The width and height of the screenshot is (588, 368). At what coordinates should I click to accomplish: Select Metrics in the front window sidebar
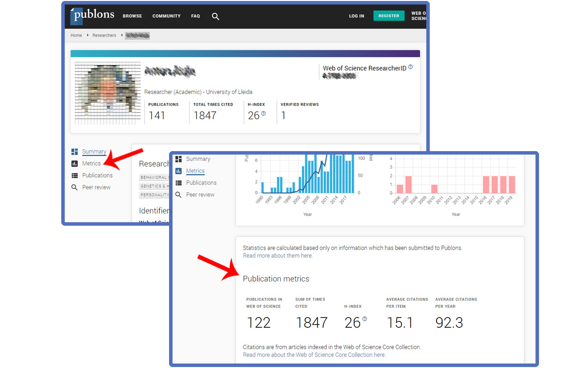[x=196, y=171]
